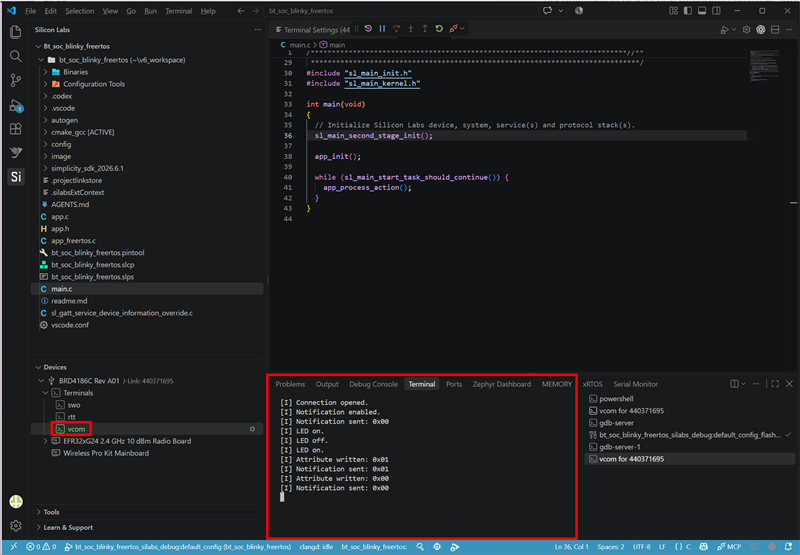Open editor More Actions ellipsis
This screenshot has width=800, height=555.
point(789,30)
